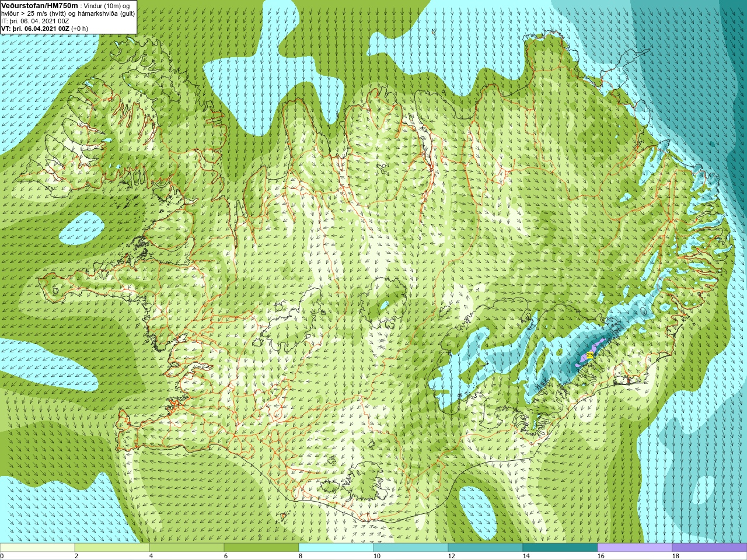
Task: Choose the dark teal 14–16 m/s legend band
Action: [x=560, y=548]
